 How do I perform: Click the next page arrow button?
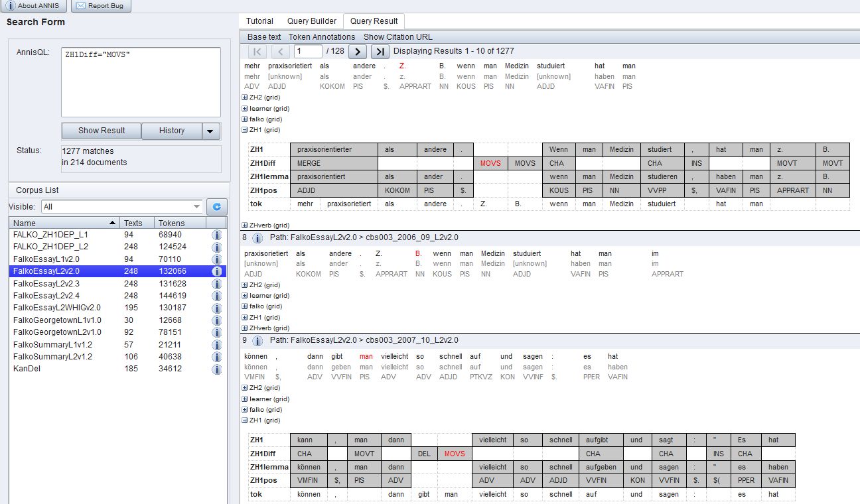pyautogui.click(x=357, y=52)
